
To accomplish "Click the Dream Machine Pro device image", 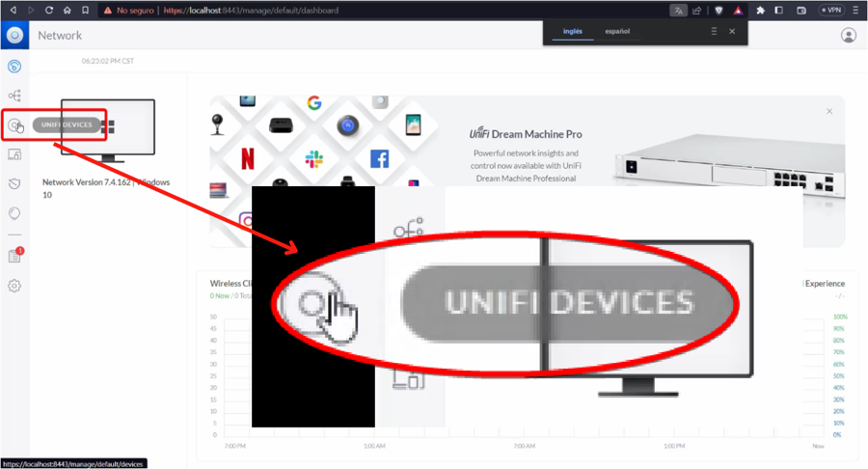I will [x=730, y=166].
